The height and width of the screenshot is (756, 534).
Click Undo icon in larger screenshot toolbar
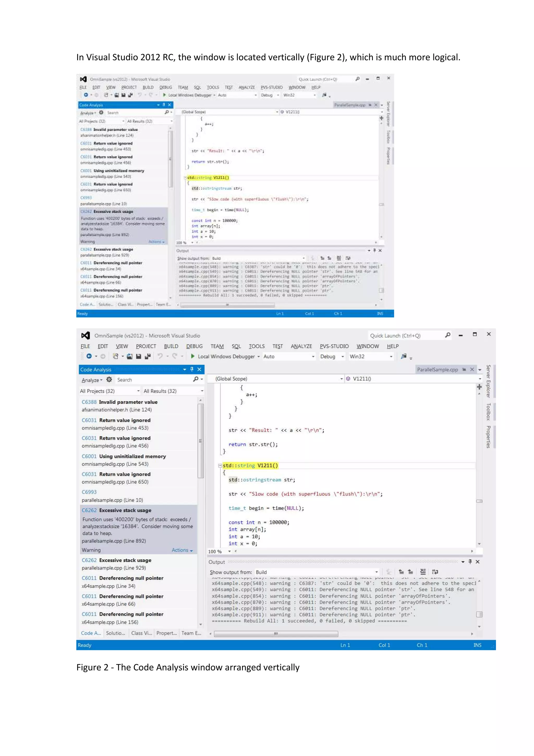pos(160,356)
